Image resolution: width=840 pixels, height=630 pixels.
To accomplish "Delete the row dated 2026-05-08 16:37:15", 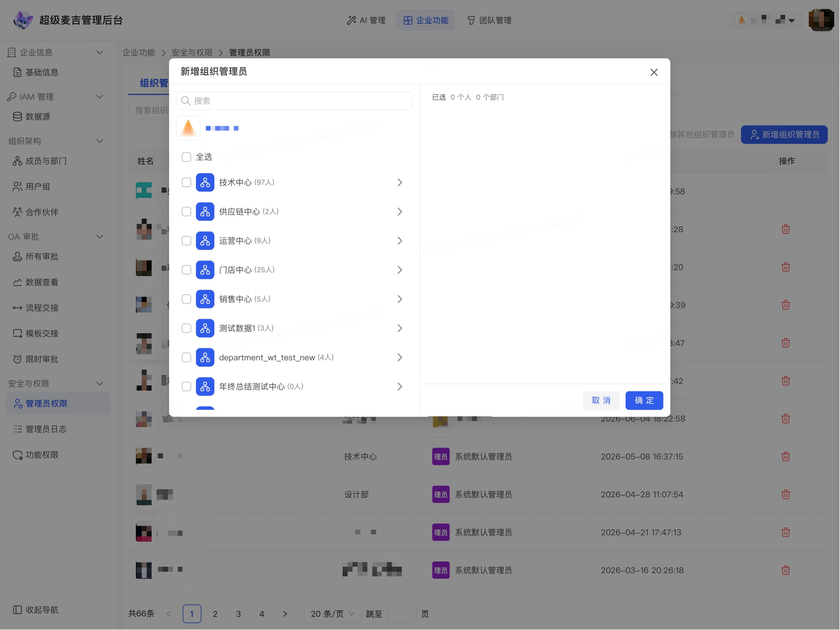I will pyautogui.click(x=786, y=457).
